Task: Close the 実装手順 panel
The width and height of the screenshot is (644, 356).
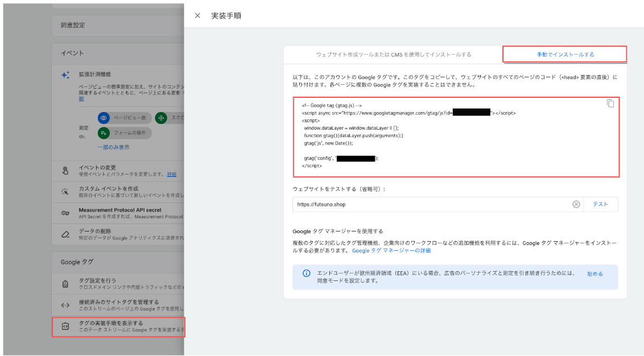Action: [197, 15]
